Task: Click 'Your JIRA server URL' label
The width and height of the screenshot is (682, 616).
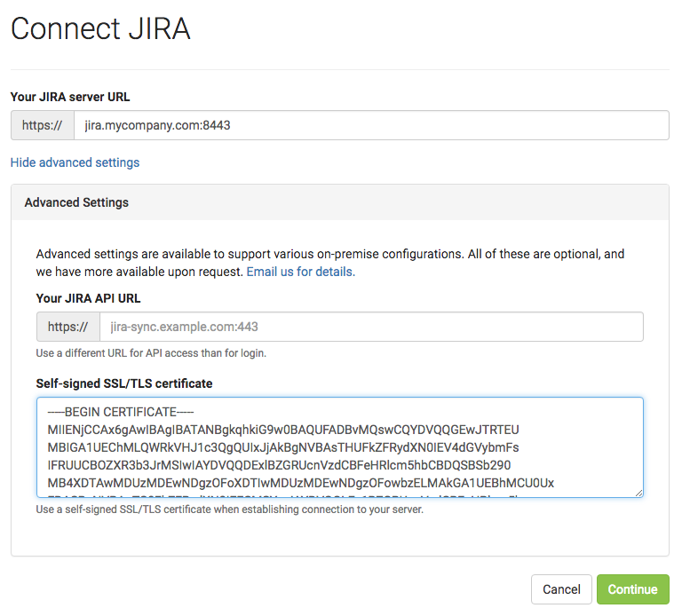Action: click(x=70, y=97)
